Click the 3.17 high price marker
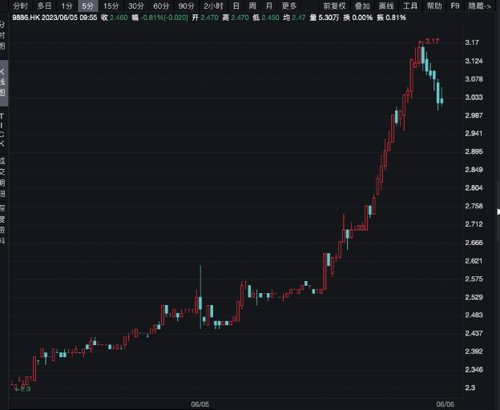Viewport: 500px width, 410px height. (x=432, y=41)
